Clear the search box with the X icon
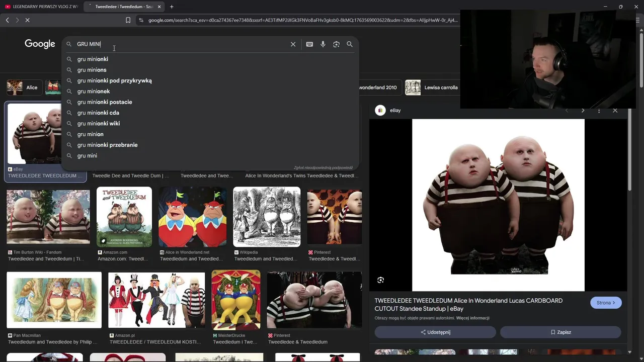 click(293, 44)
